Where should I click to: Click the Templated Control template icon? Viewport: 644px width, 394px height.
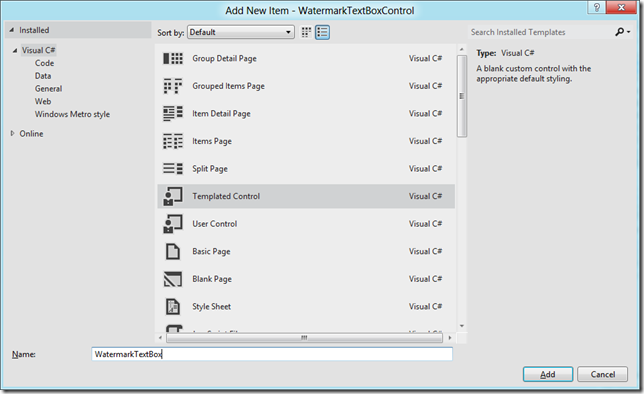coord(173,196)
